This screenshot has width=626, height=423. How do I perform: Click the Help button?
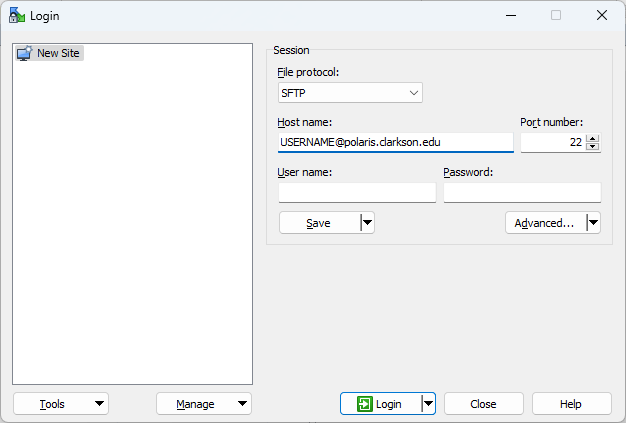(571, 404)
